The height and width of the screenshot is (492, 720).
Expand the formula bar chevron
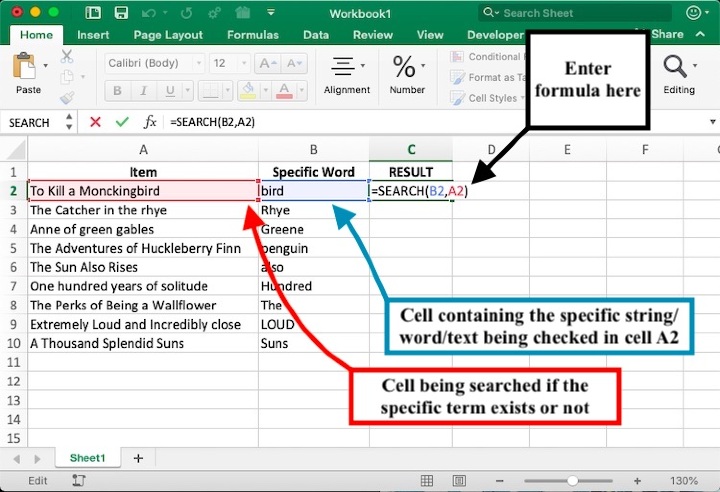[712, 122]
